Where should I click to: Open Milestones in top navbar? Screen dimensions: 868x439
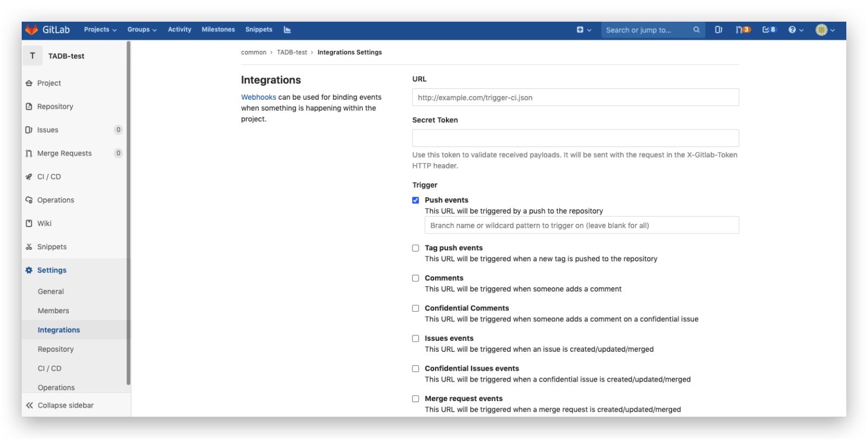[x=218, y=30]
